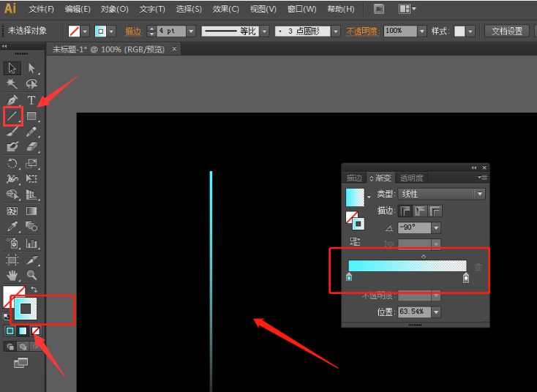
Task: Select the Zoom tool
Action: tap(31, 275)
